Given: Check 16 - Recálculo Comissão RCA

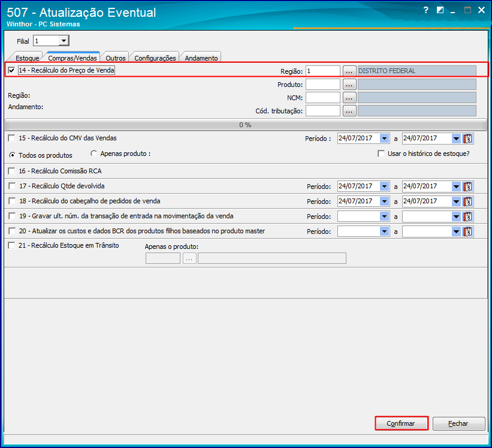Looking at the screenshot, I should [x=11, y=171].
